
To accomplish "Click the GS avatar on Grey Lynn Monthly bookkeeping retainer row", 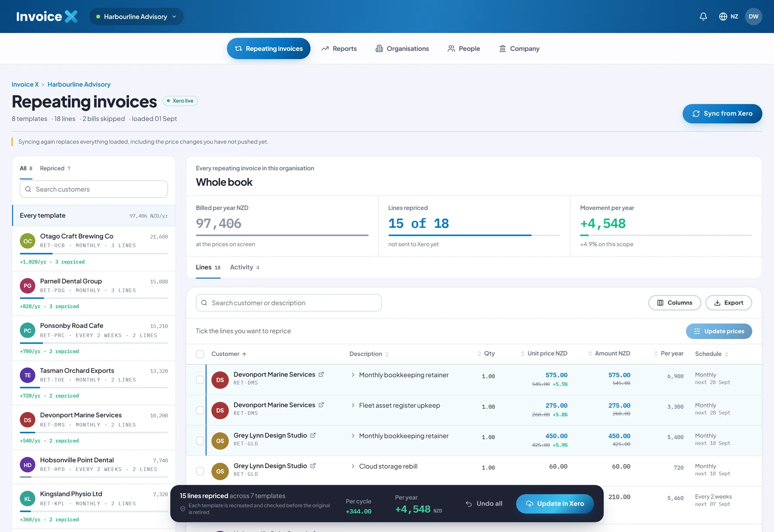I will 220,441.
